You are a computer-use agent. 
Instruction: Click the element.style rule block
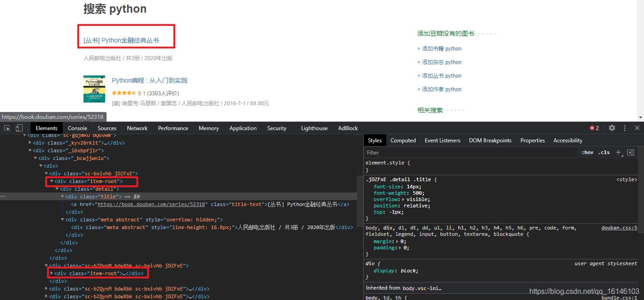(501, 166)
